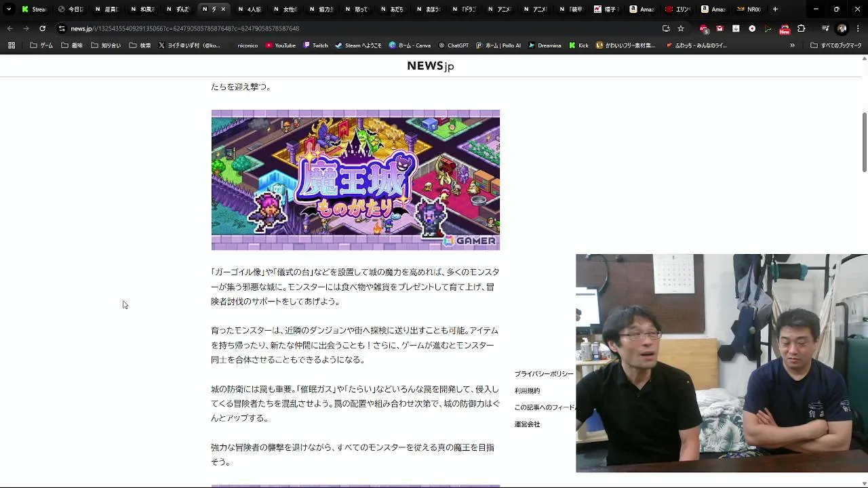Go back to the previous page
The height and width of the screenshot is (488, 868).
[9, 28]
